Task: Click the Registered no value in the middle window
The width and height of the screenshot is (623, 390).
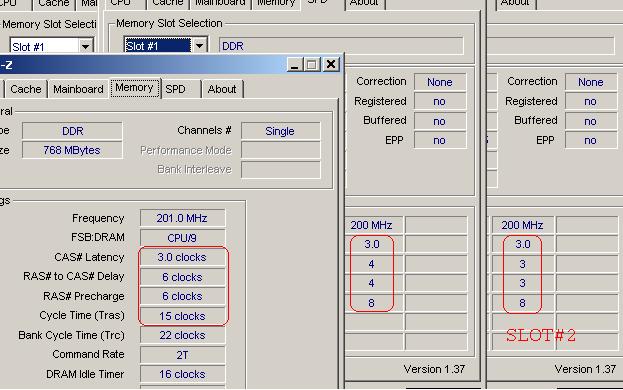Action: (x=439, y=101)
